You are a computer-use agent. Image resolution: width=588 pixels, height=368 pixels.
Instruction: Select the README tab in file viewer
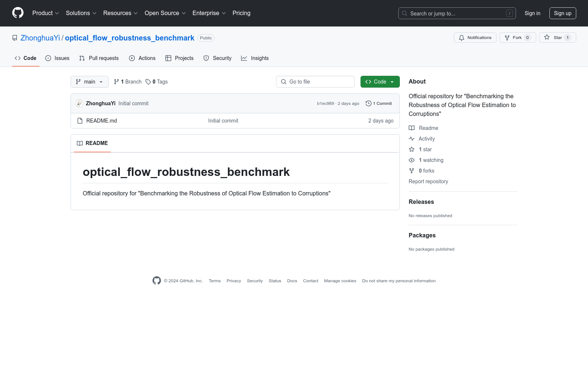click(x=92, y=143)
